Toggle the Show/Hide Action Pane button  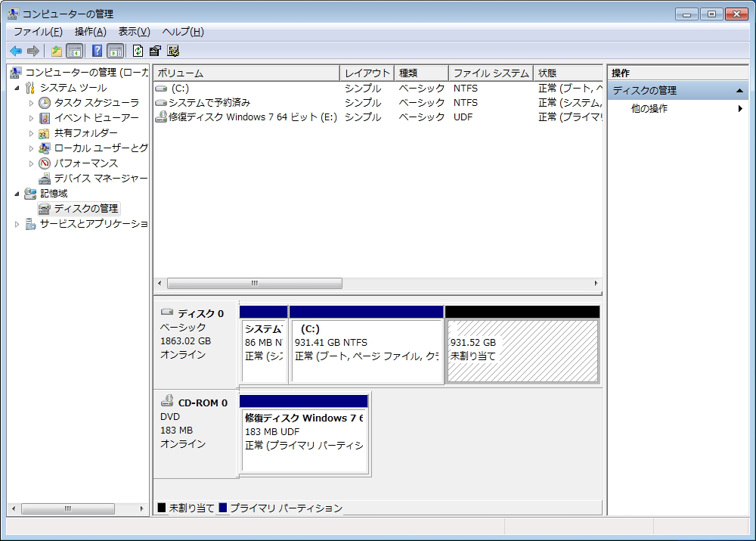point(115,51)
